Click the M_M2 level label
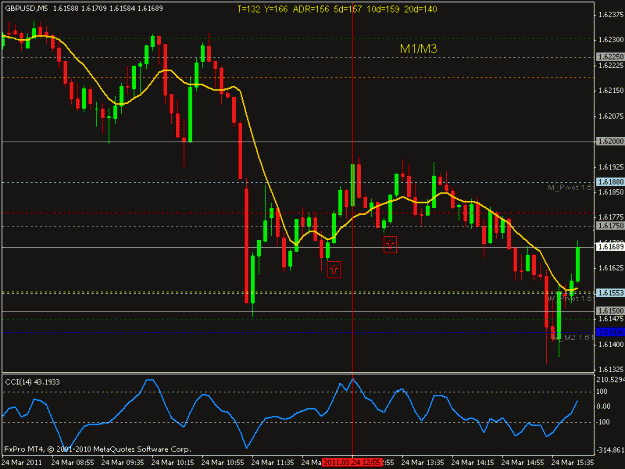This screenshot has height=469, width=625. [x=573, y=338]
